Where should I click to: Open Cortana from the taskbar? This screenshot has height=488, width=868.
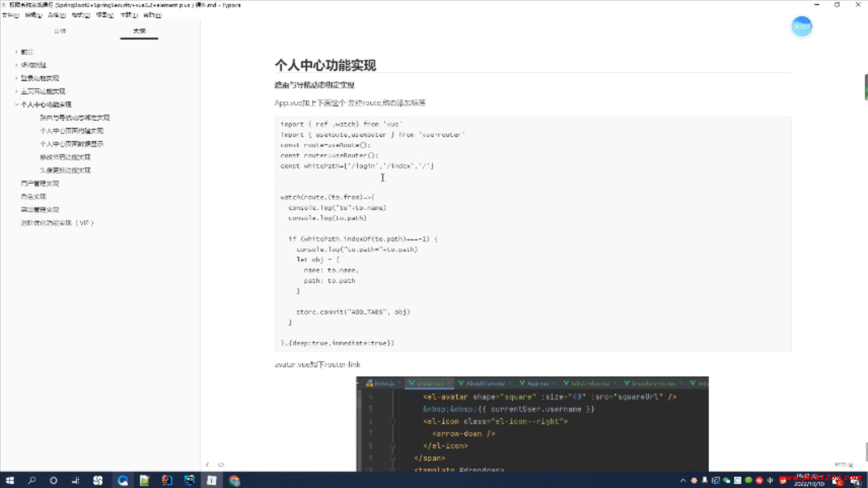[53, 480]
